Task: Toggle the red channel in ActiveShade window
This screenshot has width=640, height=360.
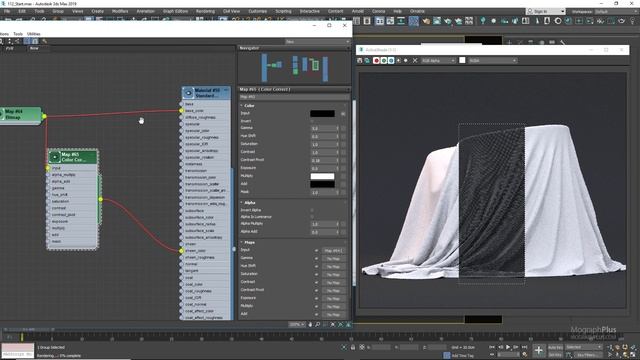Action: tap(376, 60)
